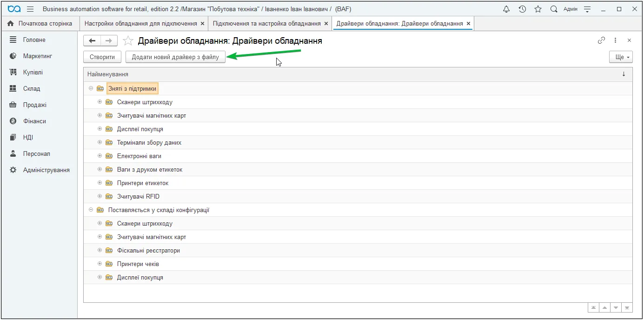Viewport: 644px width, 320px height.
Task: Expand Зчитувачі магнітних карт under Зняті з підтримки
Action: point(100,115)
